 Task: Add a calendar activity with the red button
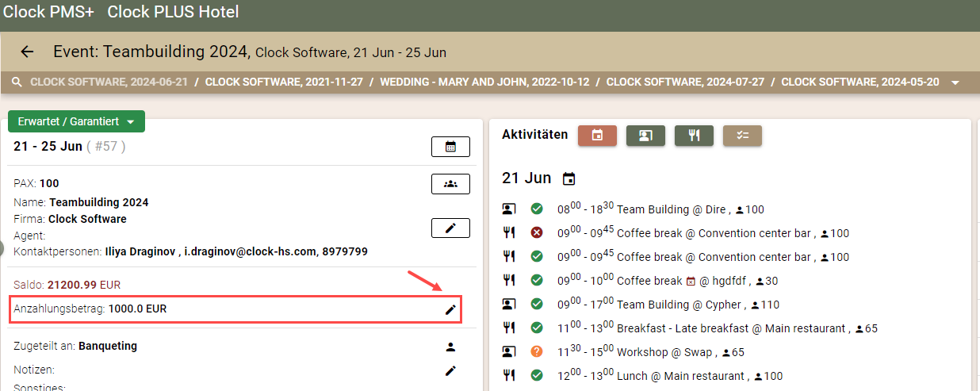coord(598,136)
